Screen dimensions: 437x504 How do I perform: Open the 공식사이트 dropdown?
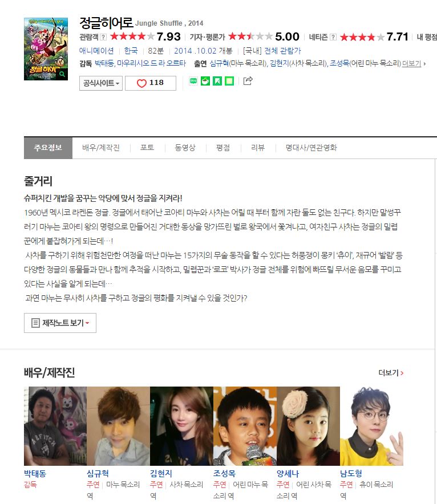(101, 83)
